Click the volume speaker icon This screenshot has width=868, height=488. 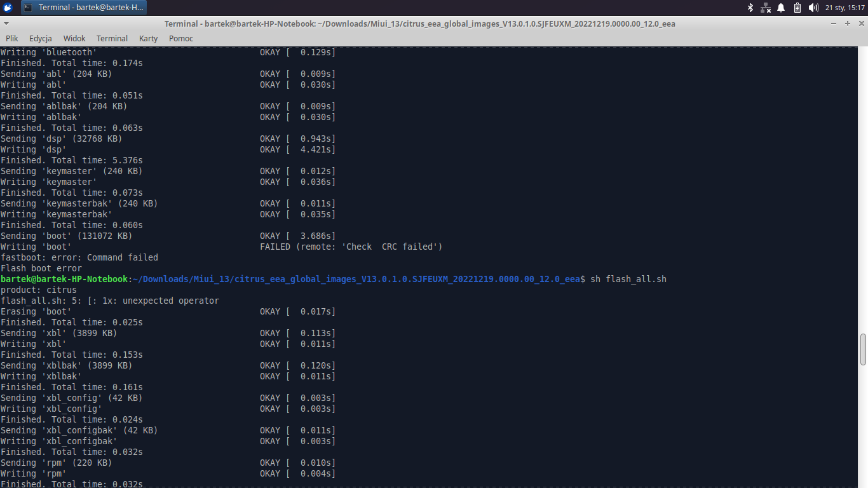813,8
